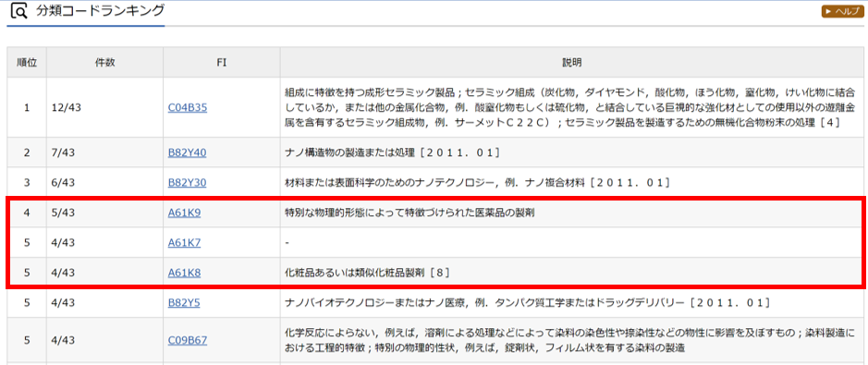
Task: Click description 特別な物理的形態によって特徴づけられた医薬品の製剤
Action: click(410, 213)
